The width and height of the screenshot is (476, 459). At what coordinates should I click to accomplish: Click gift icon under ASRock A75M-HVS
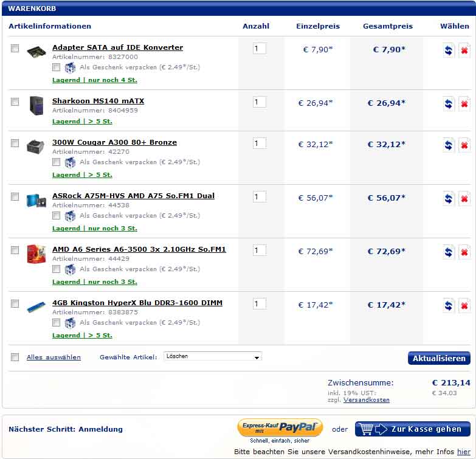coord(70,216)
